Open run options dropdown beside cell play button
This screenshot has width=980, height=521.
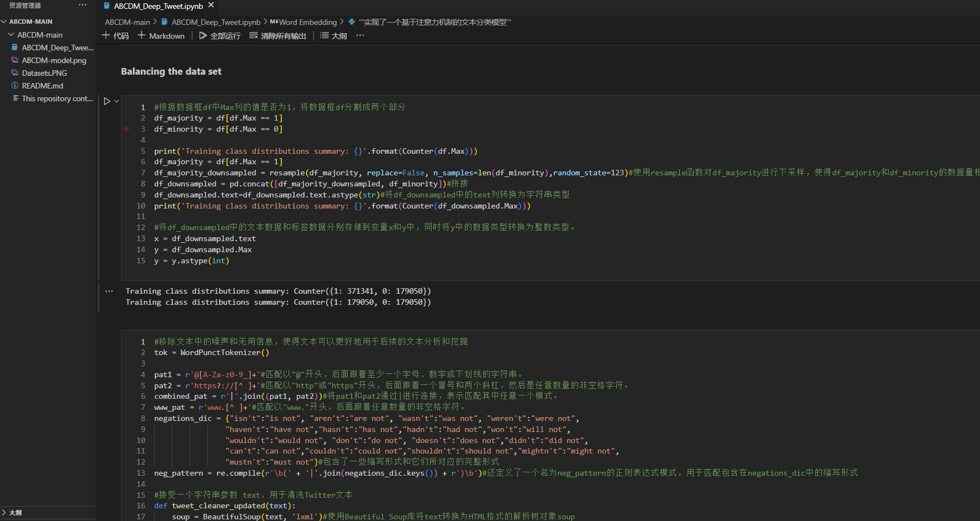click(x=117, y=101)
